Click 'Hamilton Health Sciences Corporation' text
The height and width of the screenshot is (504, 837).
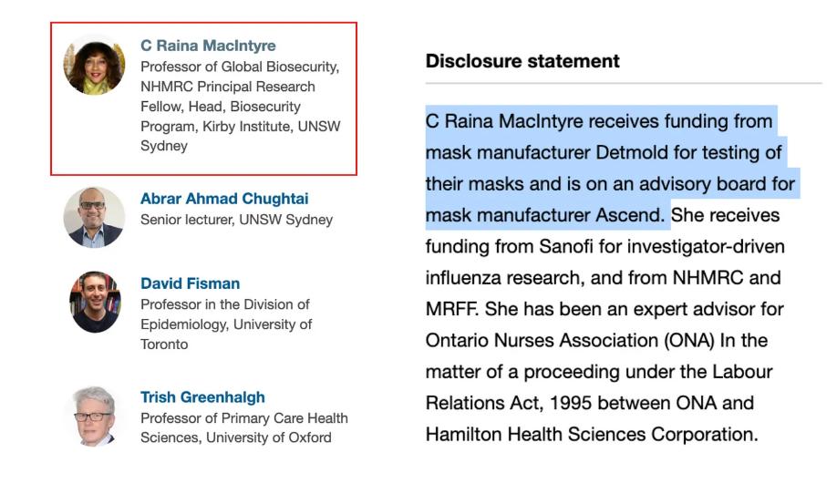[x=591, y=434]
